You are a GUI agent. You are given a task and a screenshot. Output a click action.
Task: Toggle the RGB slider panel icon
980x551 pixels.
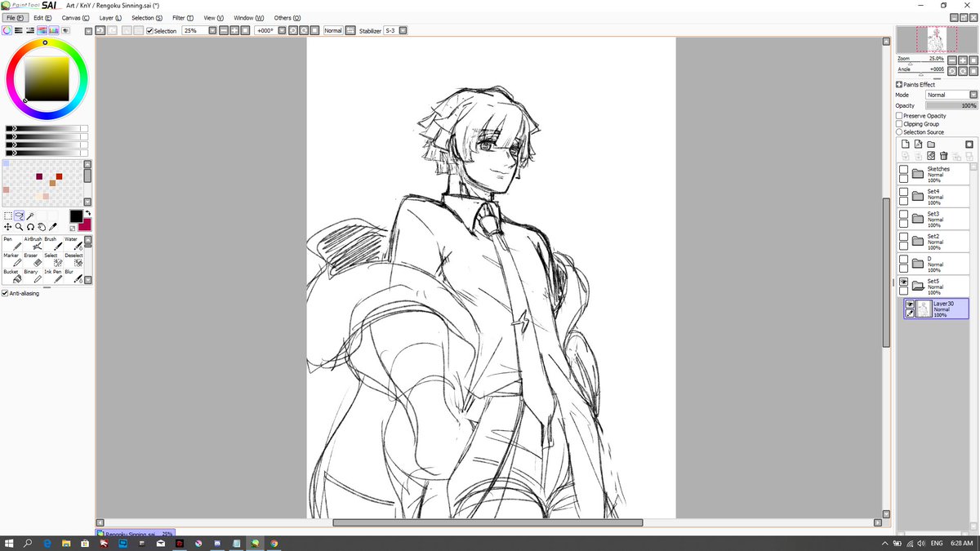(x=18, y=30)
